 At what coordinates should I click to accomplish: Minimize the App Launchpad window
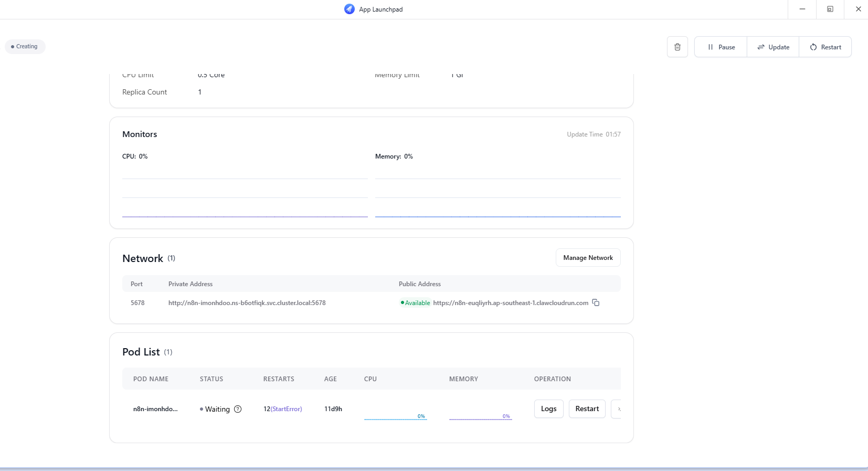click(x=802, y=9)
